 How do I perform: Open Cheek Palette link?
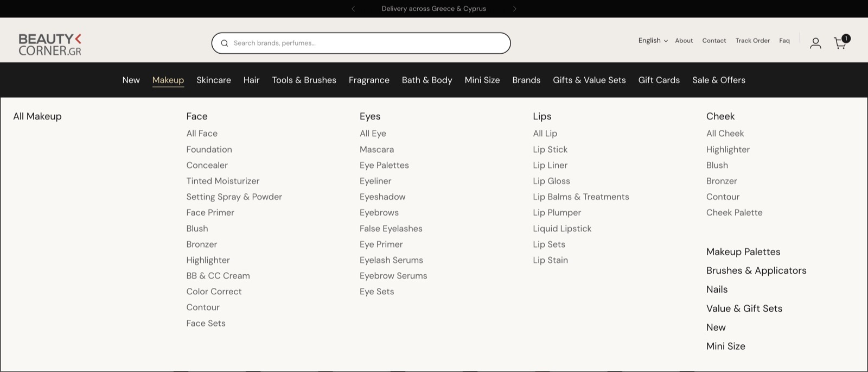[734, 212]
